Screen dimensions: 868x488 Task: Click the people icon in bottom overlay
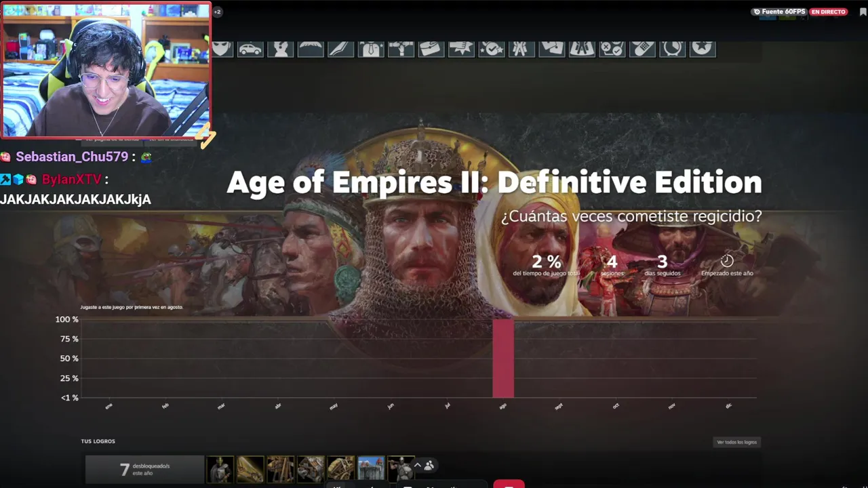coord(429,466)
